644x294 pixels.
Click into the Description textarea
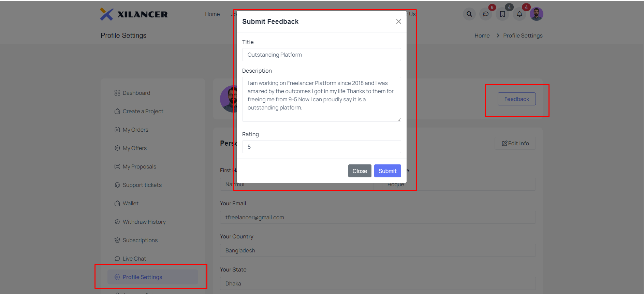pyautogui.click(x=322, y=99)
